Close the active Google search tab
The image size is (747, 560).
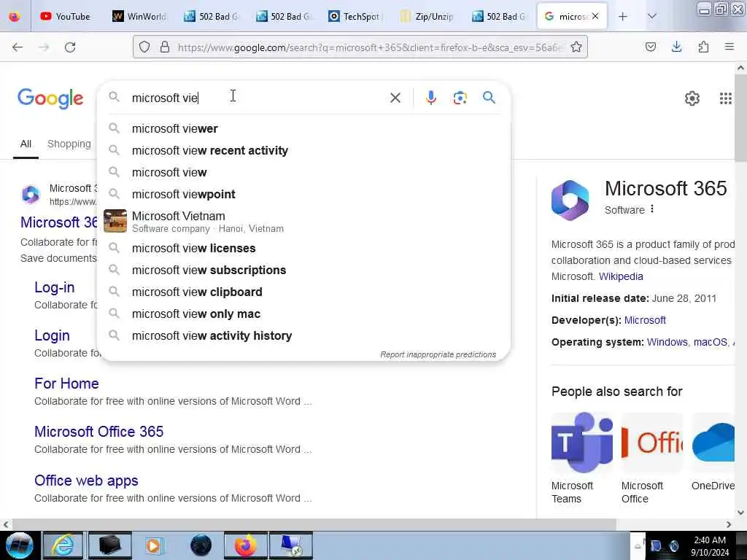[595, 16]
